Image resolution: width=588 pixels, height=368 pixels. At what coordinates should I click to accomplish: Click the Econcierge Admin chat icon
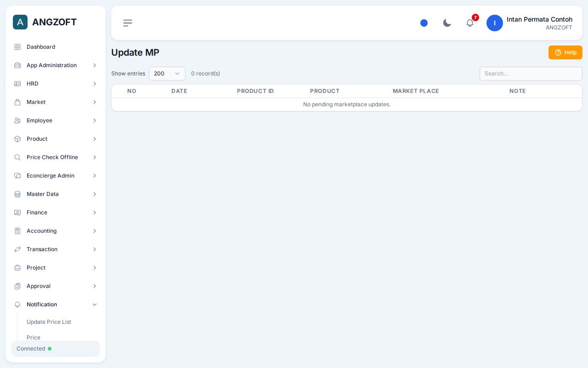click(17, 176)
